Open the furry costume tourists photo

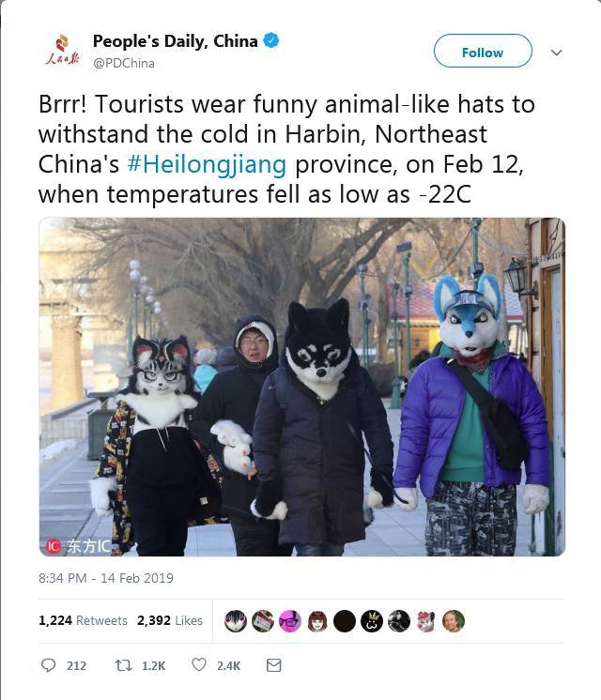(302, 387)
